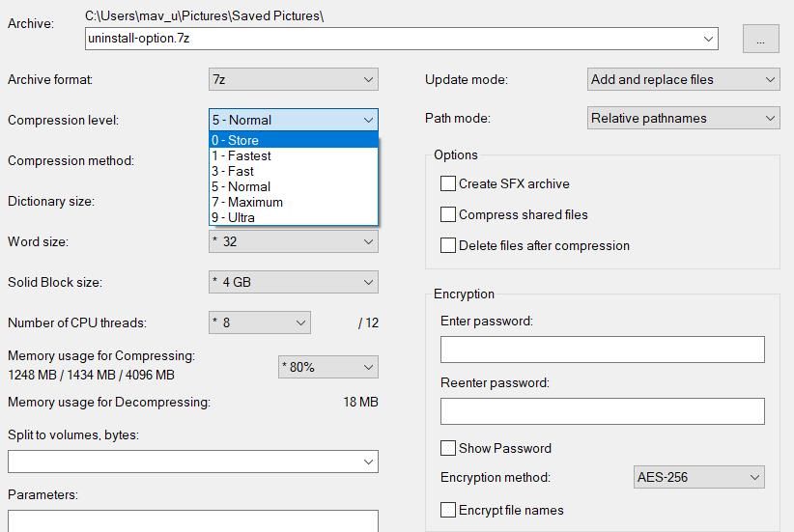Image resolution: width=794 pixels, height=532 pixels.
Task: Pick 7 - Maximum compression level
Action: [294, 202]
